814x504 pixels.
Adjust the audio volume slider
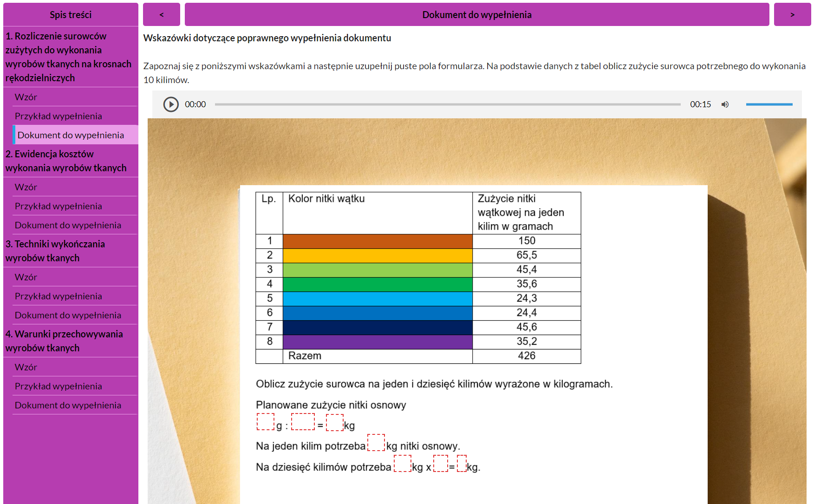(769, 104)
